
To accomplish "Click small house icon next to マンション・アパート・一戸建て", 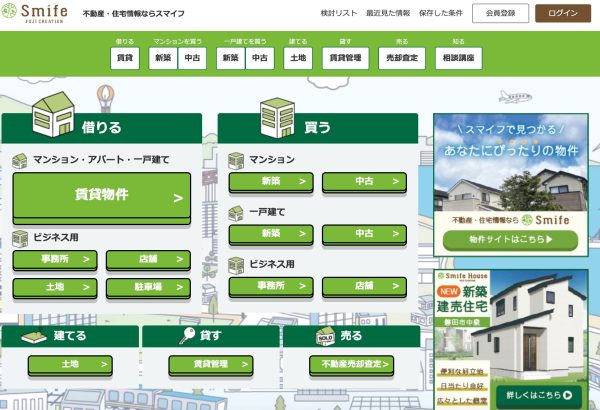I will (20, 161).
